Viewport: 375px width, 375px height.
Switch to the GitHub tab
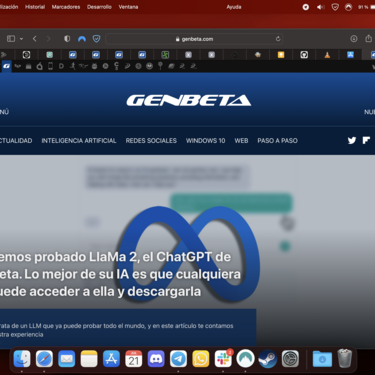click(304, 55)
